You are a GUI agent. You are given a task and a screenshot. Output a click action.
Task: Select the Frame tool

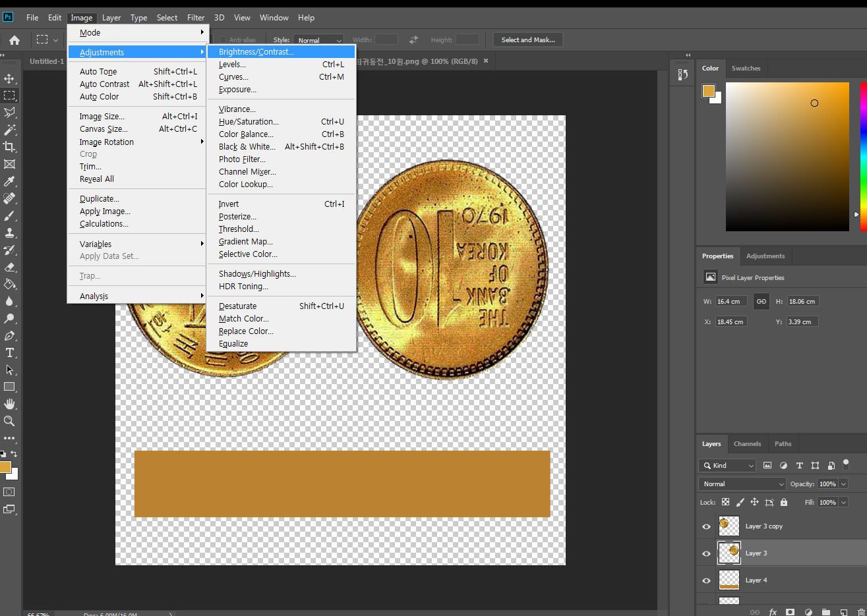(x=9, y=164)
